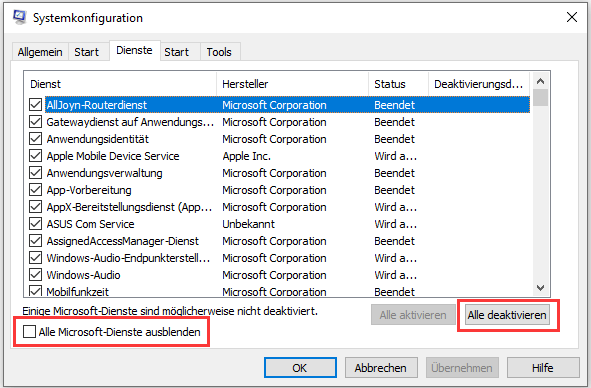Select the AssignedAccessManager-Dienst name
Viewport: 591px width, 388px height.
tap(122, 241)
